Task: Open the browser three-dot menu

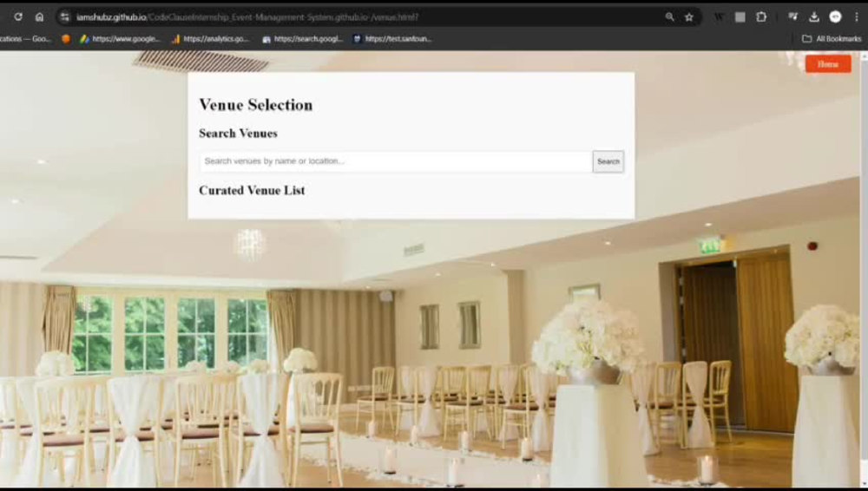Action: [x=857, y=17]
